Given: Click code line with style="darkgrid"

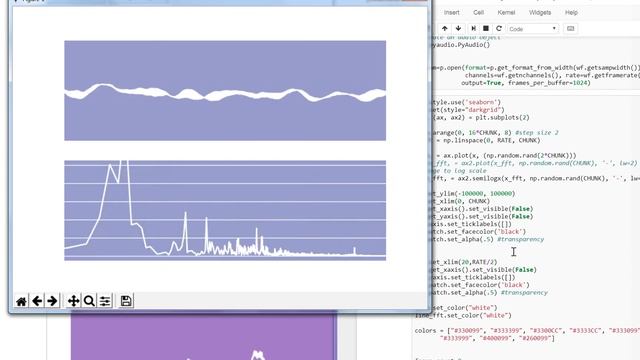Looking at the screenshot, I should click(468, 110).
